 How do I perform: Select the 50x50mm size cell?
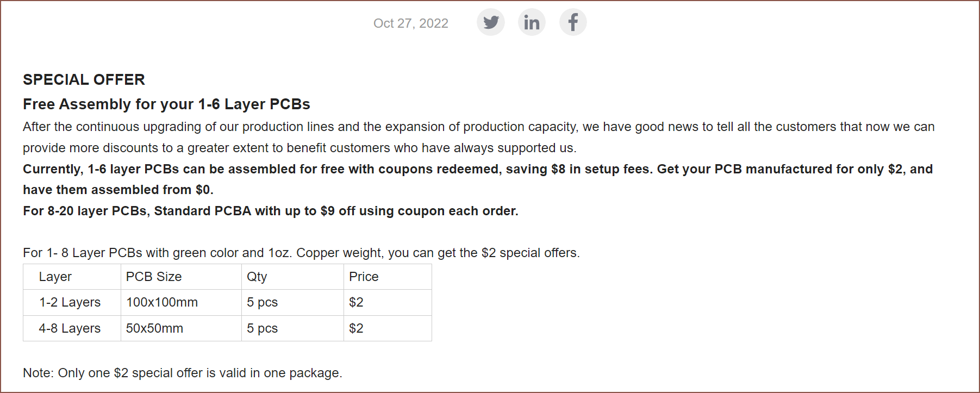tap(154, 328)
